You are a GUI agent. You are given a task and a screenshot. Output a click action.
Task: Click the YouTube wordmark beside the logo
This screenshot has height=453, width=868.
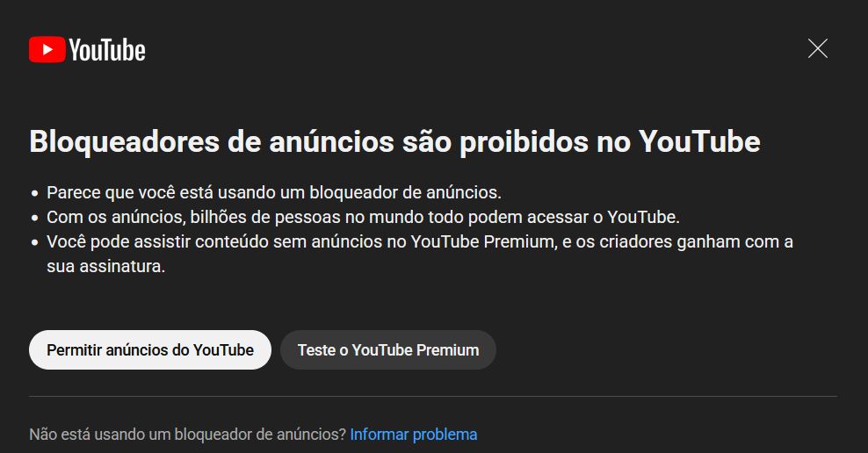(x=107, y=50)
